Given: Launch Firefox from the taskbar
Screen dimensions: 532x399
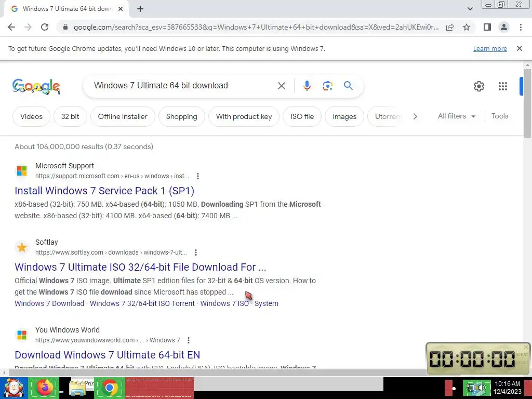Looking at the screenshot, I should [x=45, y=388].
